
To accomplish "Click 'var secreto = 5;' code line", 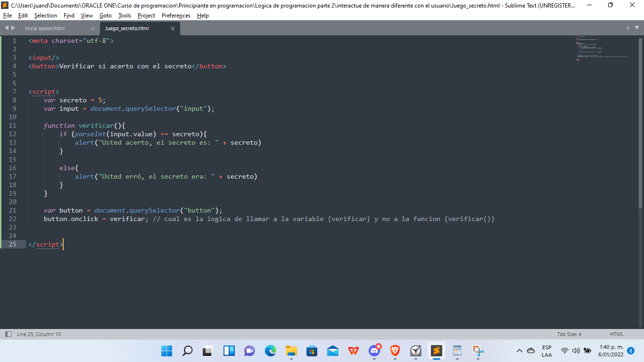I will coord(75,100).
